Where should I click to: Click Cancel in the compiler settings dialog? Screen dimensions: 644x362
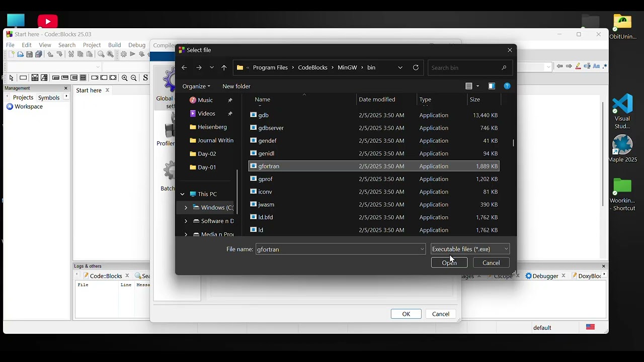tap(441, 314)
